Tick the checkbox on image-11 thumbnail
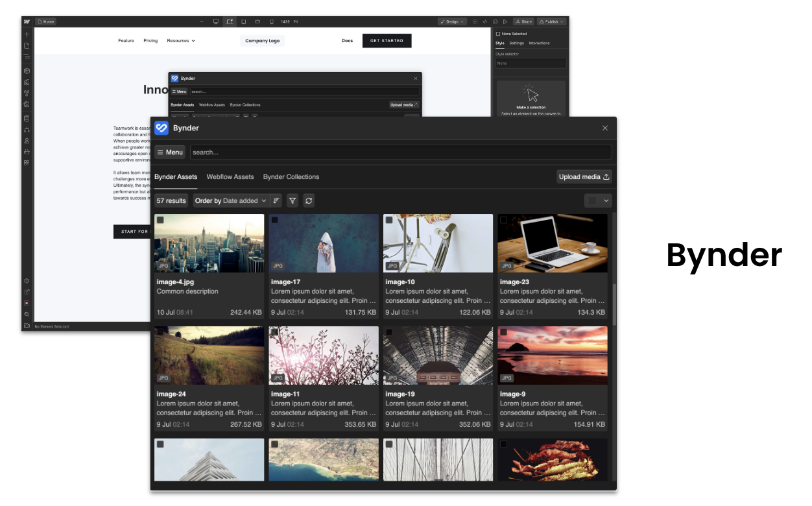The height and width of the screenshot is (506, 812). (274, 332)
